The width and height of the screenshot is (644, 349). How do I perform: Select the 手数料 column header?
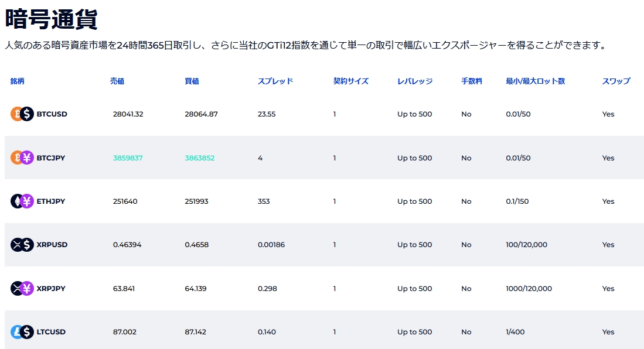(472, 81)
